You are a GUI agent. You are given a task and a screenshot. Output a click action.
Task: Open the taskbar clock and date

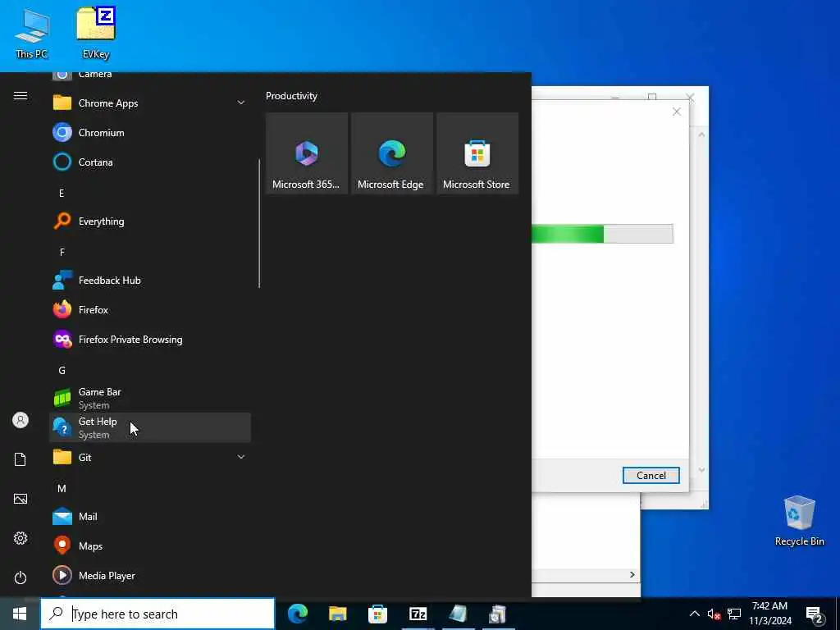point(769,614)
